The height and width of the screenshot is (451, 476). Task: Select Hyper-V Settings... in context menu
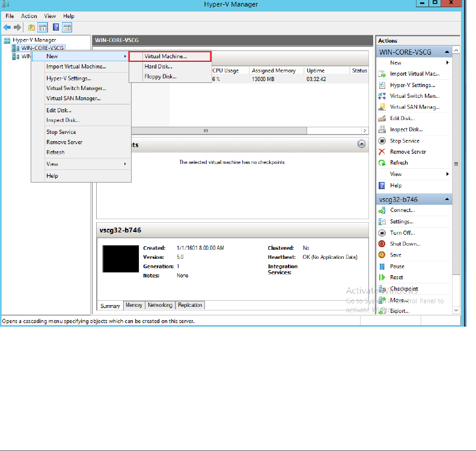click(x=81, y=78)
